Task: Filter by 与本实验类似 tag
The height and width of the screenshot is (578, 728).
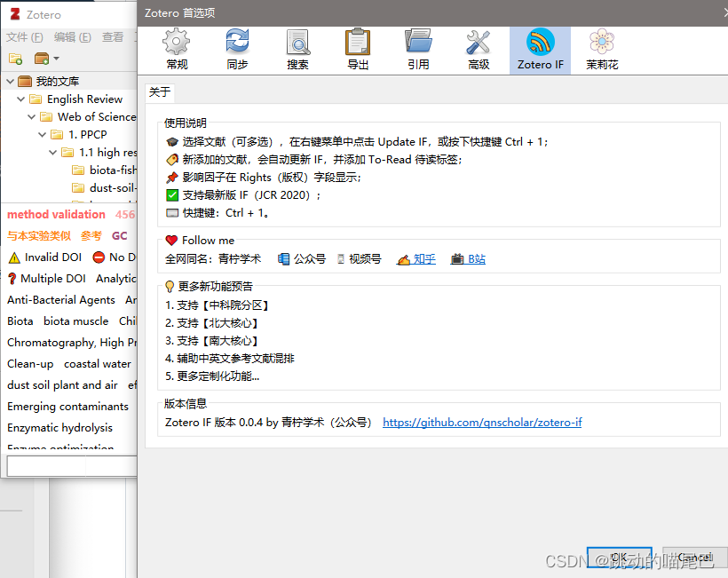Action: 39,236
